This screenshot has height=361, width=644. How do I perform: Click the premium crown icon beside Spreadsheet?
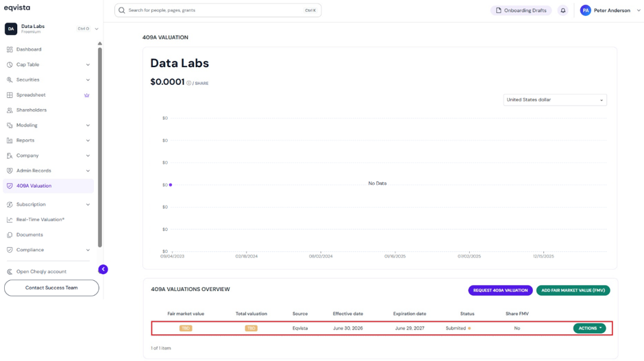click(x=86, y=95)
